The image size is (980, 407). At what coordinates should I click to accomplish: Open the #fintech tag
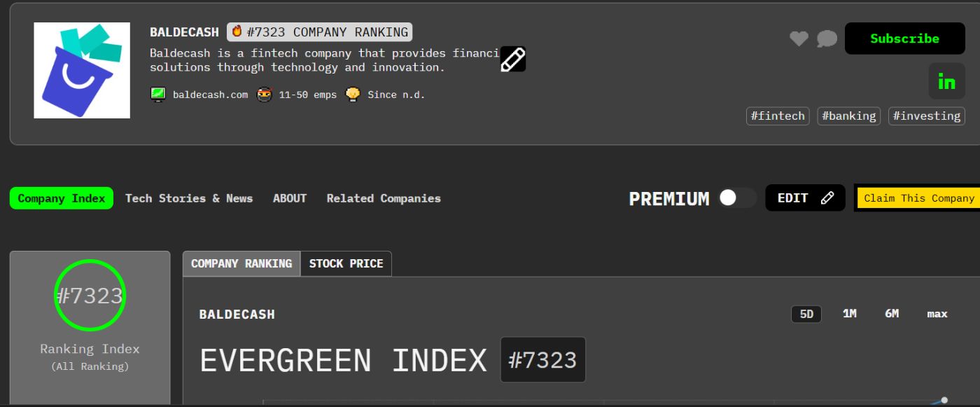pos(778,116)
